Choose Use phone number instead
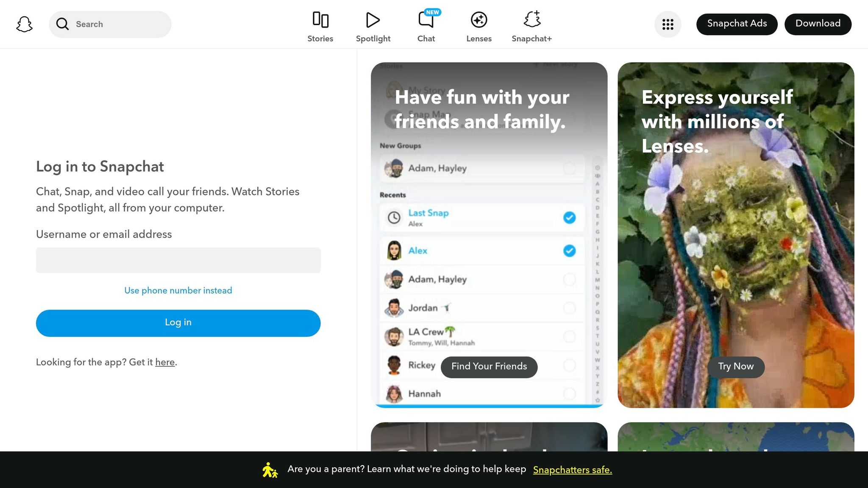Image resolution: width=868 pixels, height=488 pixels. pyautogui.click(x=178, y=291)
